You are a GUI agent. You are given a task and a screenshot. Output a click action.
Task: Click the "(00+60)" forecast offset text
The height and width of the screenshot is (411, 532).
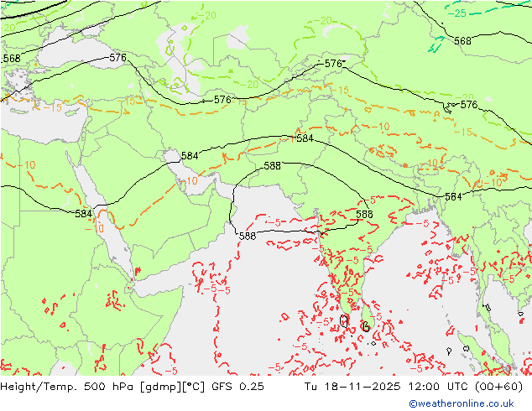pos(498,387)
